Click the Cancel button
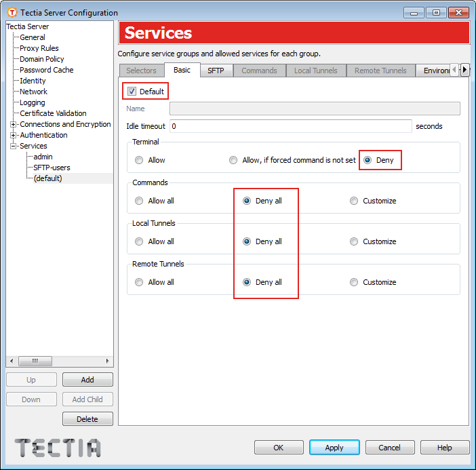Viewport: 476px width, 470px height. [x=390, y=448]
